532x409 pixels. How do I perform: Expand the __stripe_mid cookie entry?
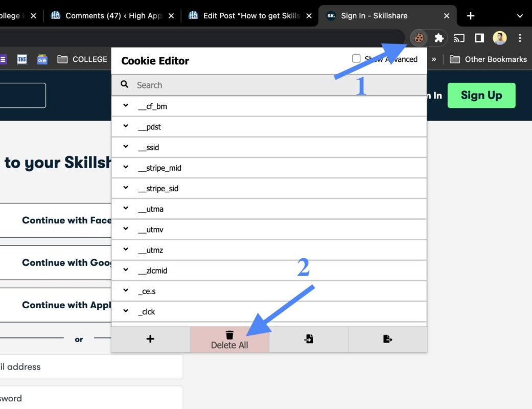coord(125,168)
